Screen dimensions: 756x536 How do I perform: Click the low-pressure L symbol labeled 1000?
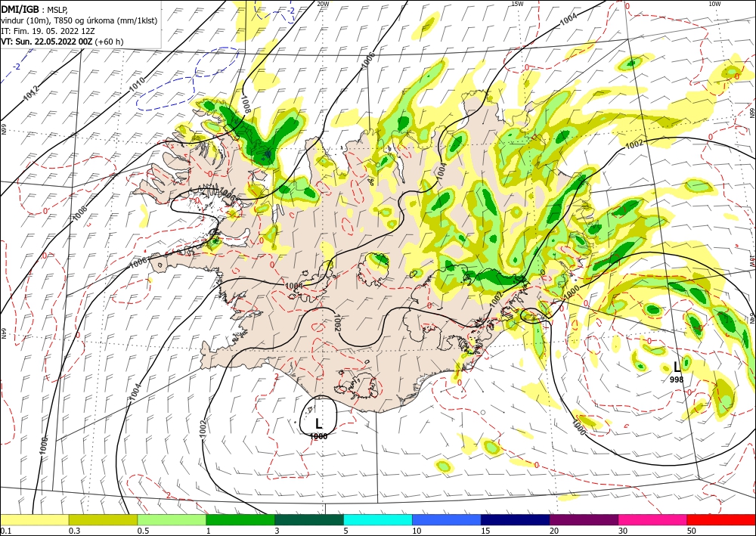coord(318,424)
